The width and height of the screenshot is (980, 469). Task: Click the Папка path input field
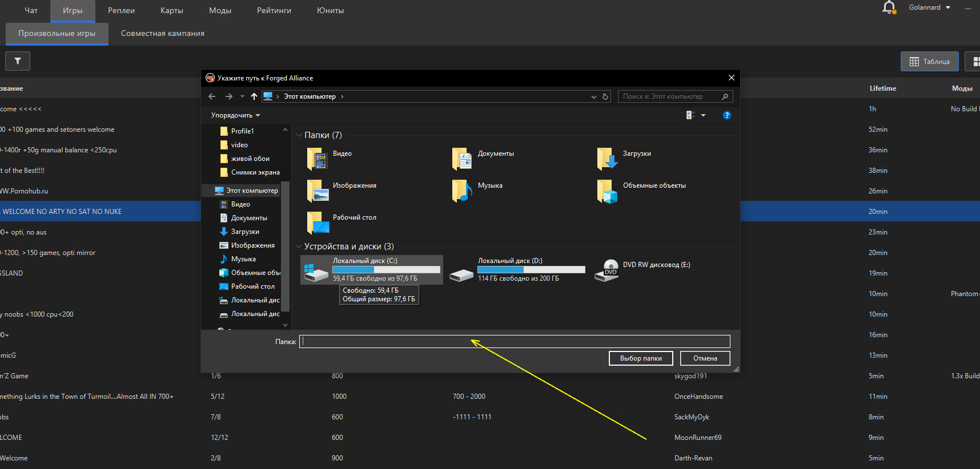click(515, 341)
